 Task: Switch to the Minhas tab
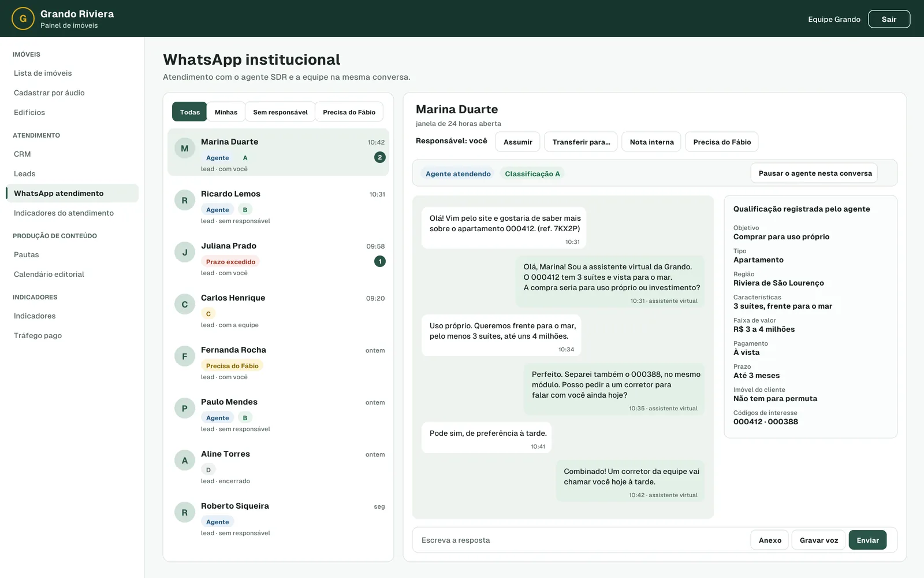pyautogui.click(x=226, y=112)
